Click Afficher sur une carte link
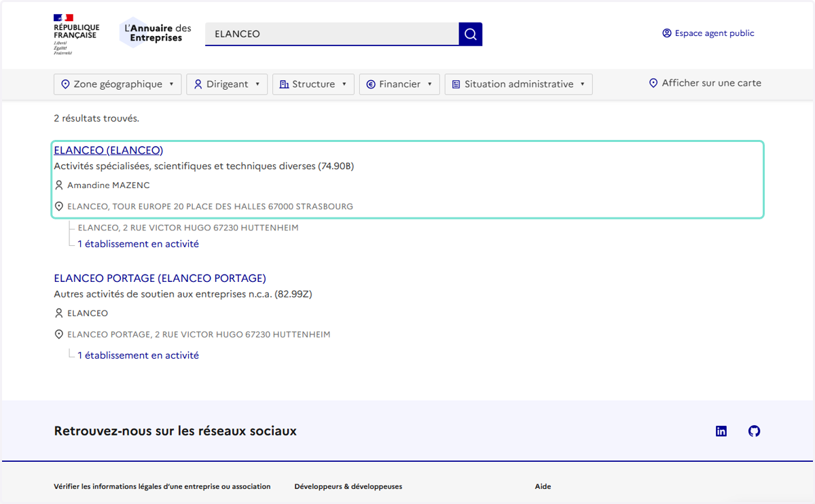 pos(705,83)
